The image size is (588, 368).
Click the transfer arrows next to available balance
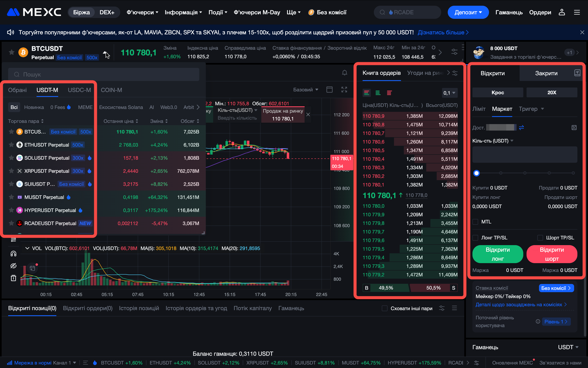tap(521, 128)
